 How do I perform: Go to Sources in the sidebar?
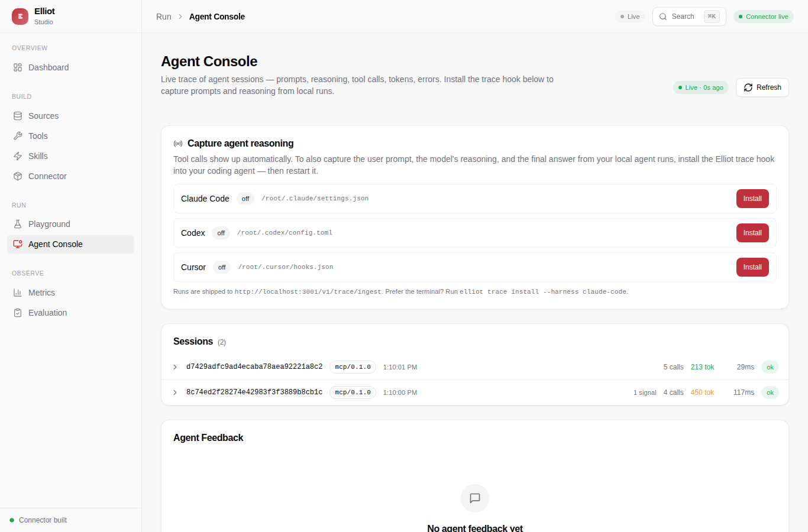70,116
